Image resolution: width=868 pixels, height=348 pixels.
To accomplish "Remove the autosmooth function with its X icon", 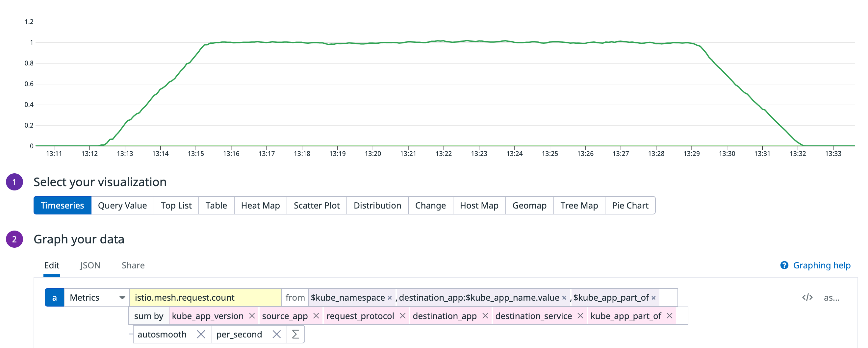I will pyautogui.click(x=201, y=334).
